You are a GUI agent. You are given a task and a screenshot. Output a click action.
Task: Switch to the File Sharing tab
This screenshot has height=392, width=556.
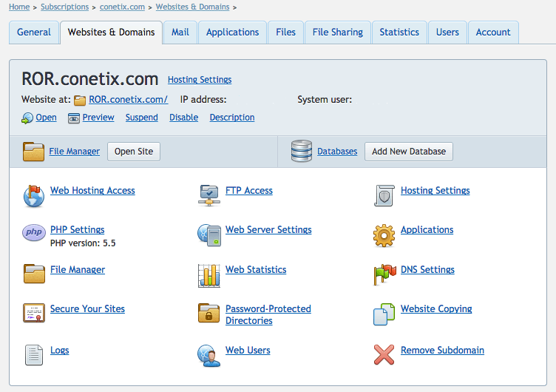338,33
